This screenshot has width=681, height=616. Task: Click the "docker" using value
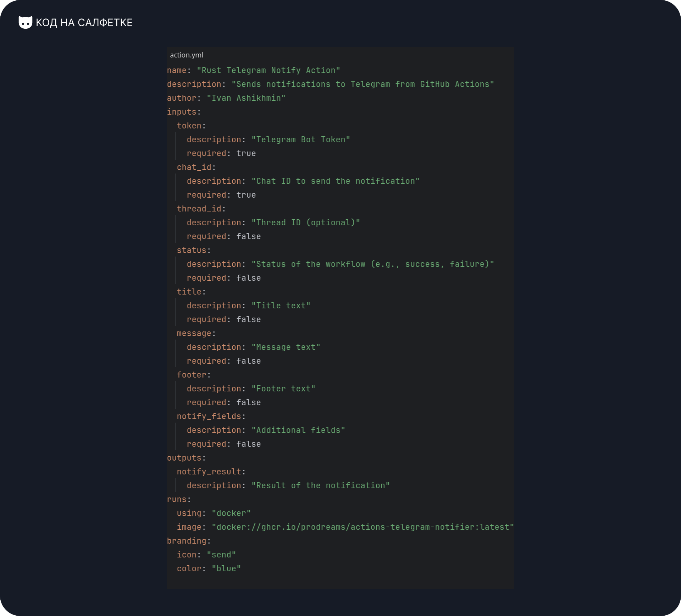(x=231, y=513)
